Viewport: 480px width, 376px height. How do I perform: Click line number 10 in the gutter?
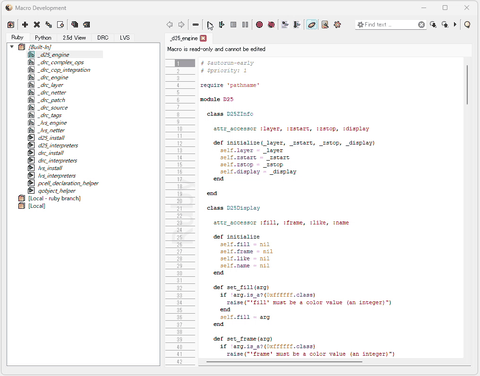click(180, 129)
